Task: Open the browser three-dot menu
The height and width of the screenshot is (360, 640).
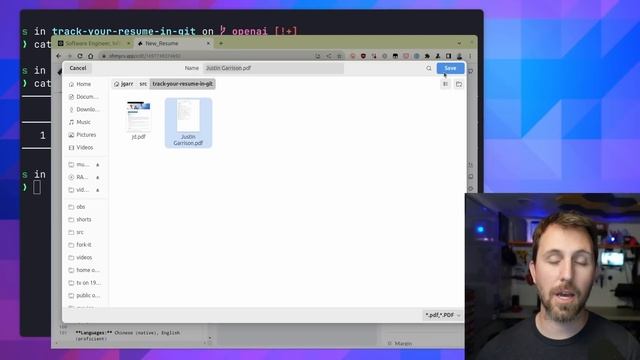Action: 470,56
